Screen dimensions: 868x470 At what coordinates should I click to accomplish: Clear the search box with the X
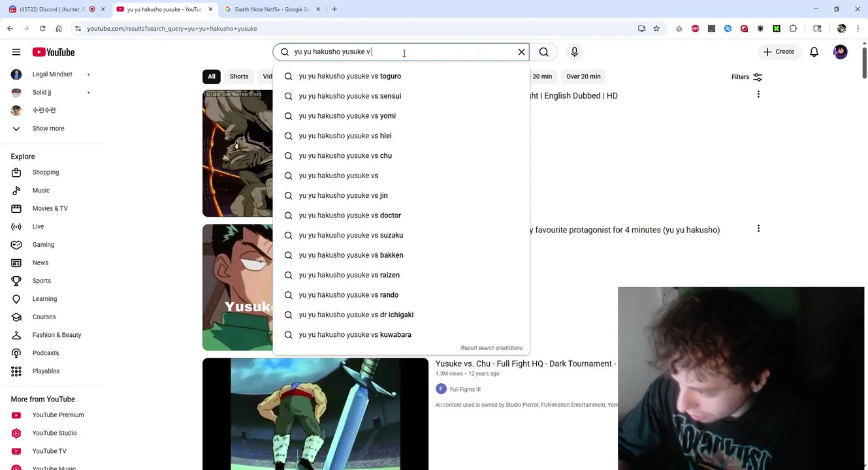click(x=521, y=52)
